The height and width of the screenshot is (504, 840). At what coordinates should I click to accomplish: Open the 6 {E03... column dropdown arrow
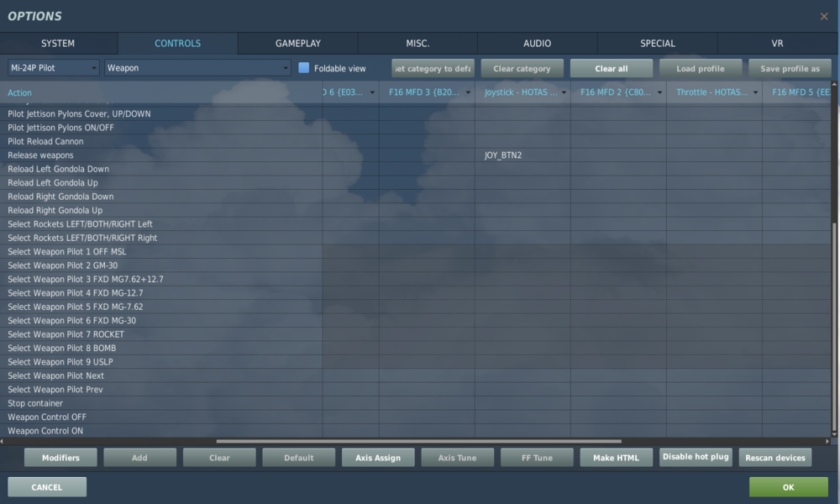[x=372, y=92]
